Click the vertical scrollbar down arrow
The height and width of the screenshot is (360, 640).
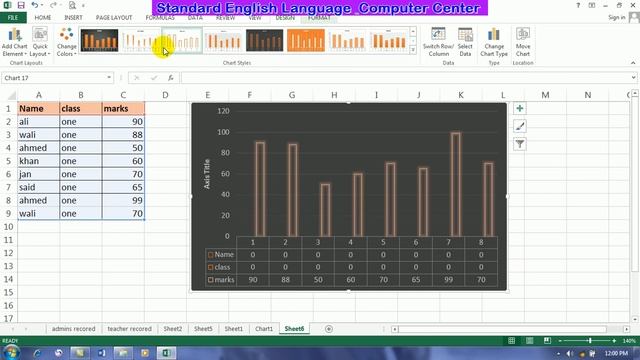tap(635, 319)
